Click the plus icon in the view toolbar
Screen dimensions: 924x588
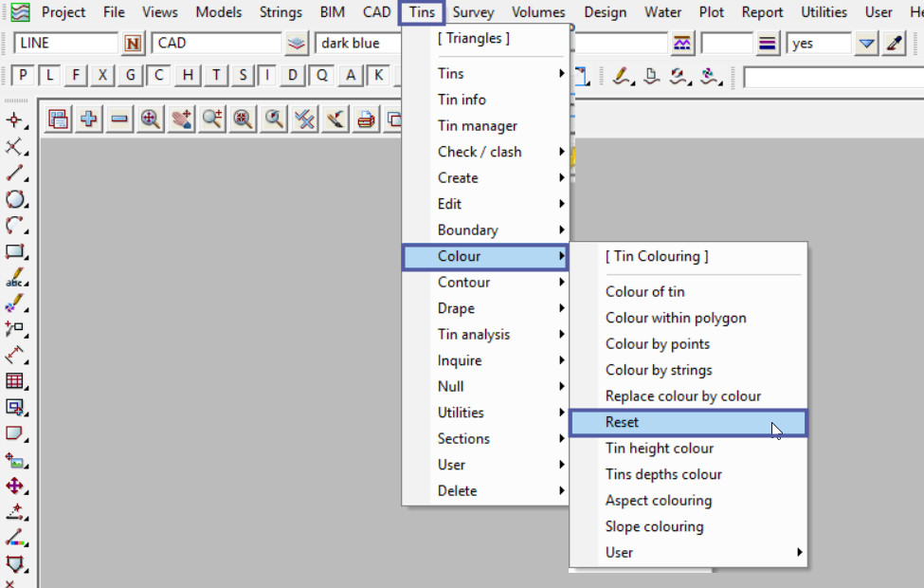click(x=89, y=119)
